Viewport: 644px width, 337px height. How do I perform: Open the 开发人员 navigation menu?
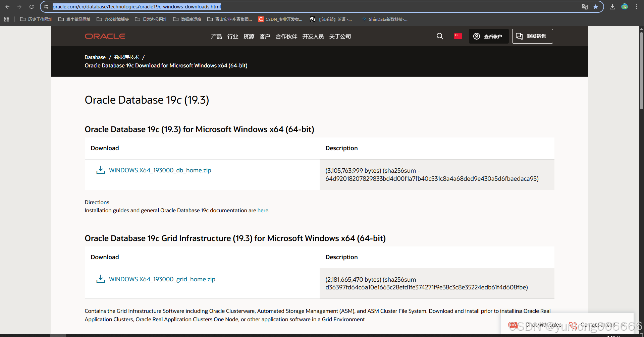tap(313, 36)
